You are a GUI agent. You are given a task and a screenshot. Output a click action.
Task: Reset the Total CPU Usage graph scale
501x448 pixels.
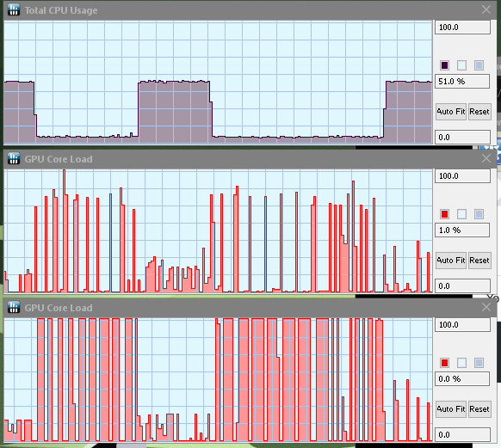point(479,112)
